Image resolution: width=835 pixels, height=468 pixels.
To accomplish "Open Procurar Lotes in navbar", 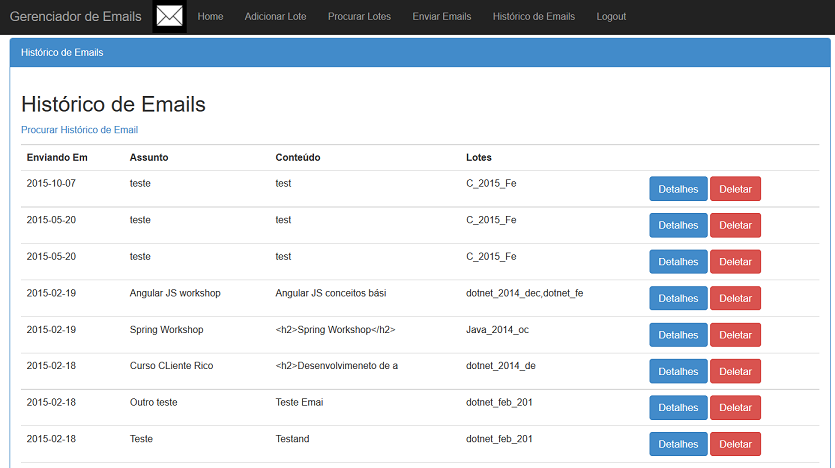I will (359, 17).
